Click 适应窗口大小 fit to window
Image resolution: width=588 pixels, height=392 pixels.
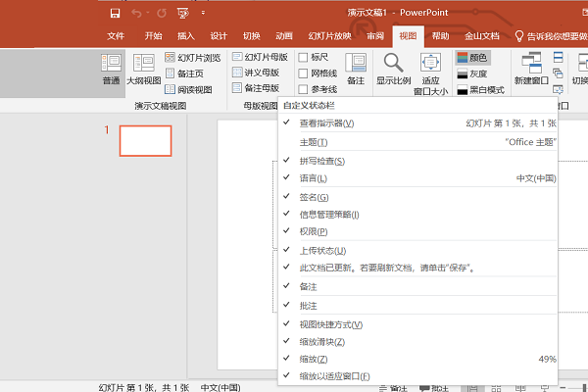coord(431,71)
